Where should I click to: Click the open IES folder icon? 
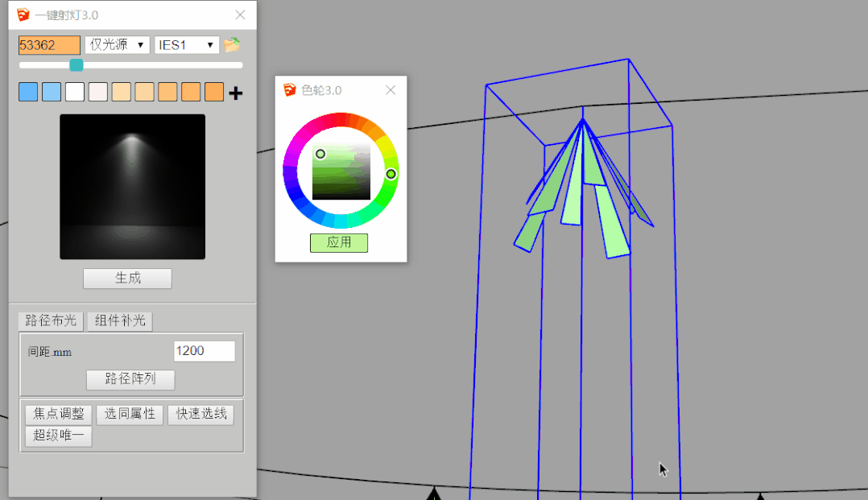coord(232,45)
